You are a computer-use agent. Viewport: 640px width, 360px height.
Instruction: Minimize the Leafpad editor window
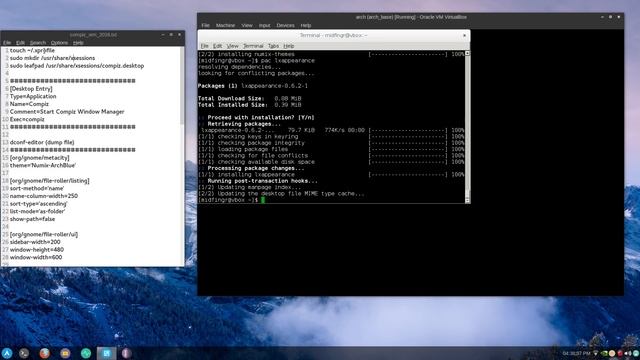(x=163, y=35)
